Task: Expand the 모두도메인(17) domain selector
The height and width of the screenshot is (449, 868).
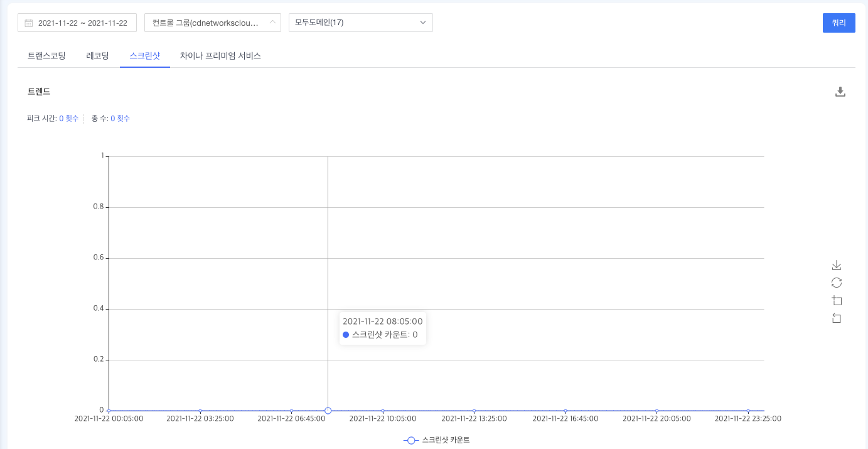Action: pyautogui.click(x=360, y=23)
